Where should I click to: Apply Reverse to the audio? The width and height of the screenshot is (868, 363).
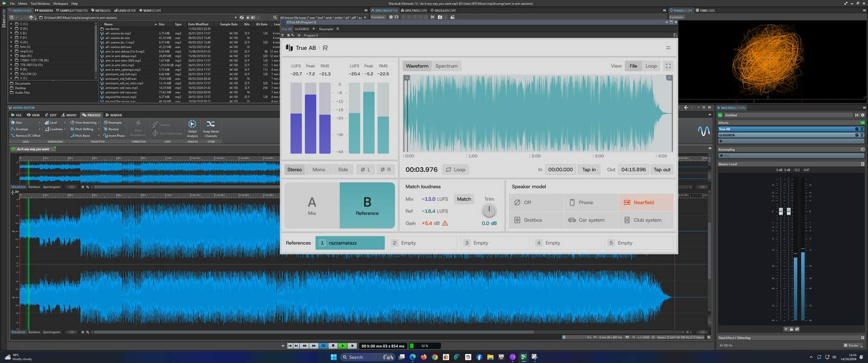click(112, 129)
